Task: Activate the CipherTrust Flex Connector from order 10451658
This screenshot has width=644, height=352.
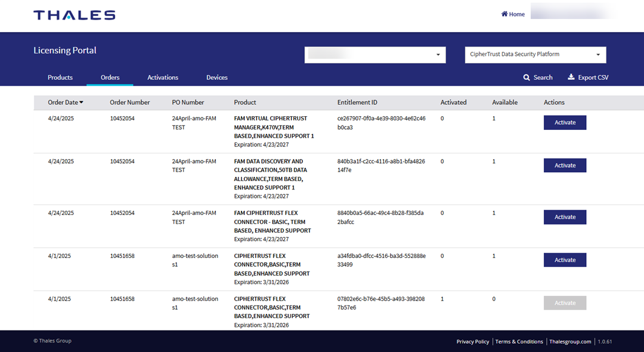Action: 564,260
